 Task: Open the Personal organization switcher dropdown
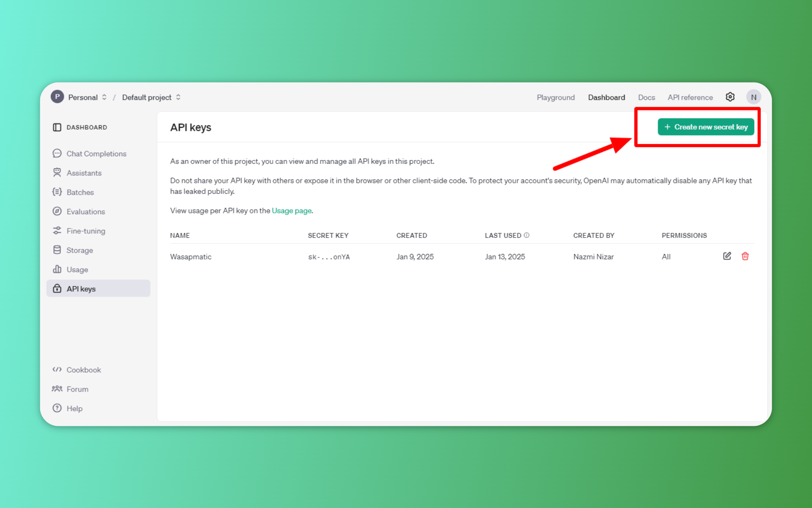tap(104, 97)
